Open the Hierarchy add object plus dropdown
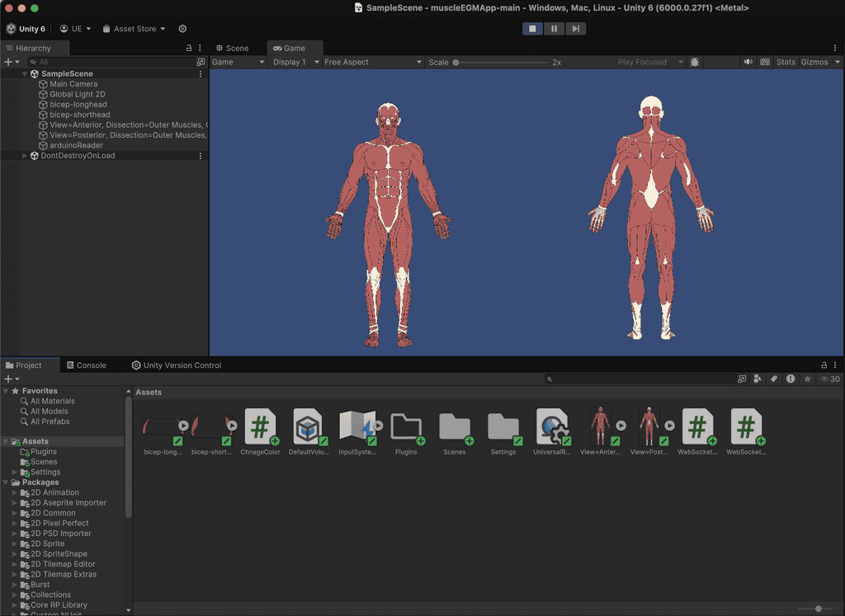This screenshot has height=616, width=845. (12, 62)
